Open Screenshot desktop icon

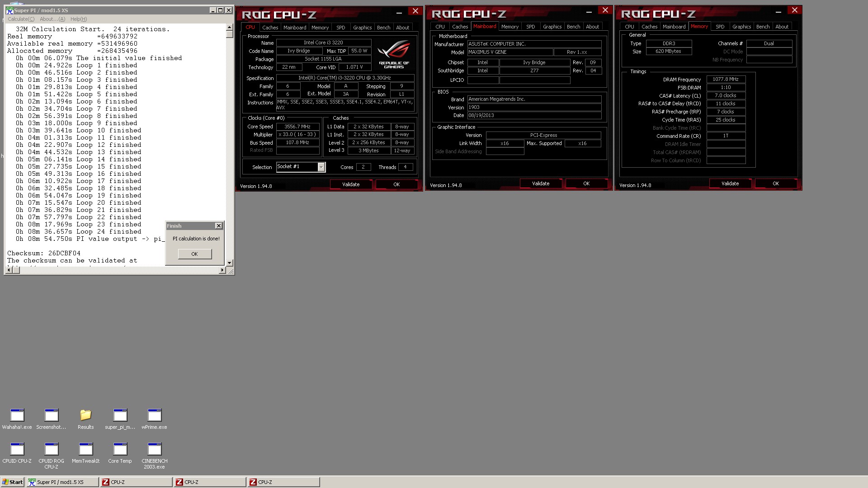(51, 419)
